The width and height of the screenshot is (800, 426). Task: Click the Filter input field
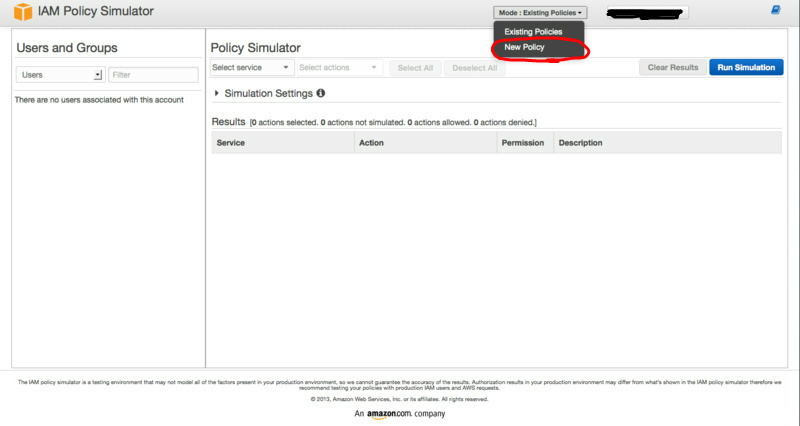click(153, 74)
